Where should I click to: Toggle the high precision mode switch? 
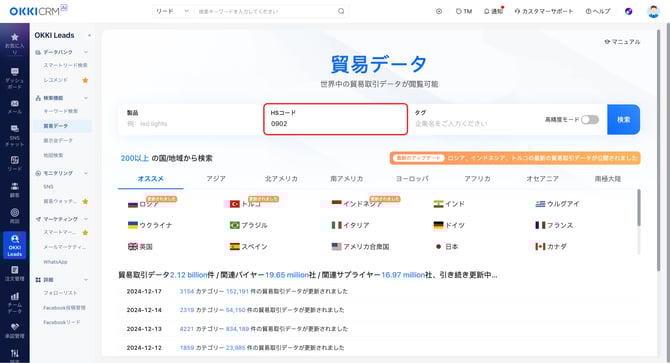click(x=590, y=120)
